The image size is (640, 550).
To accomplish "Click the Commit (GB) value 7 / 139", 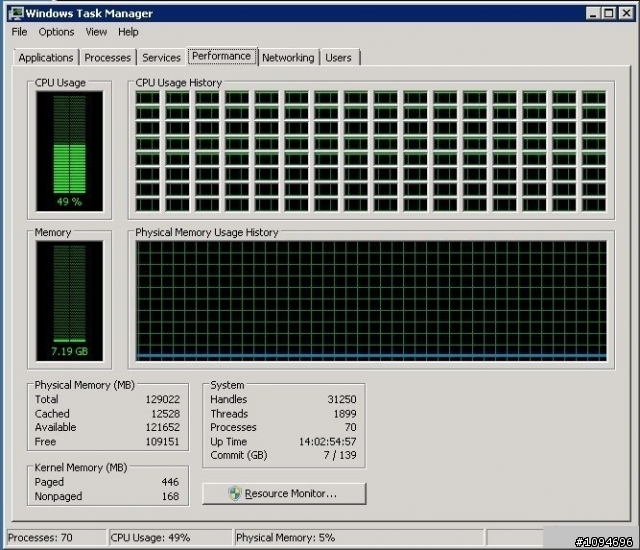I will pos(340,455).
